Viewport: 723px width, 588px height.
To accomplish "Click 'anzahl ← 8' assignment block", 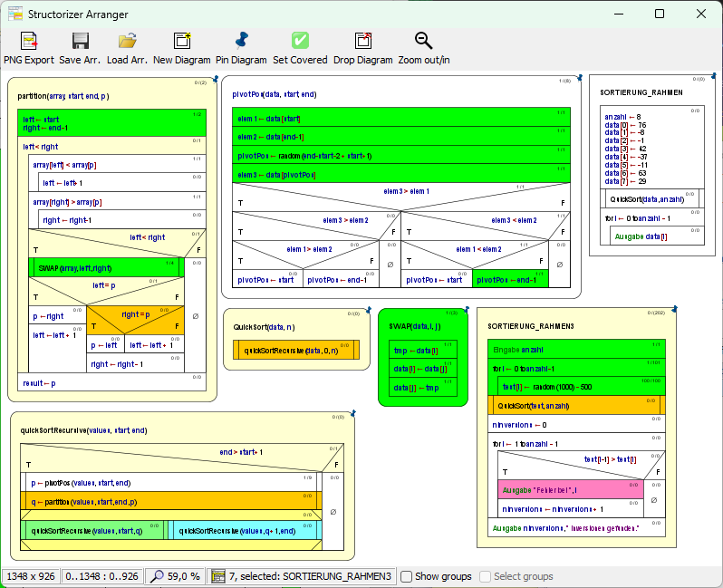I will [x=652, y=148].
